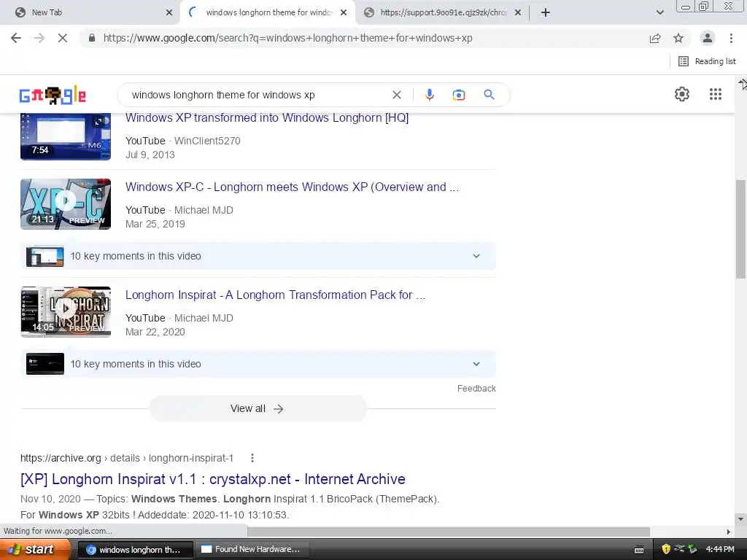Click the horizontal scrollbar right arrow
Image resolution: width=747 pixels, height=560 pixels.
pyautogui.click(x=729, y=531)
